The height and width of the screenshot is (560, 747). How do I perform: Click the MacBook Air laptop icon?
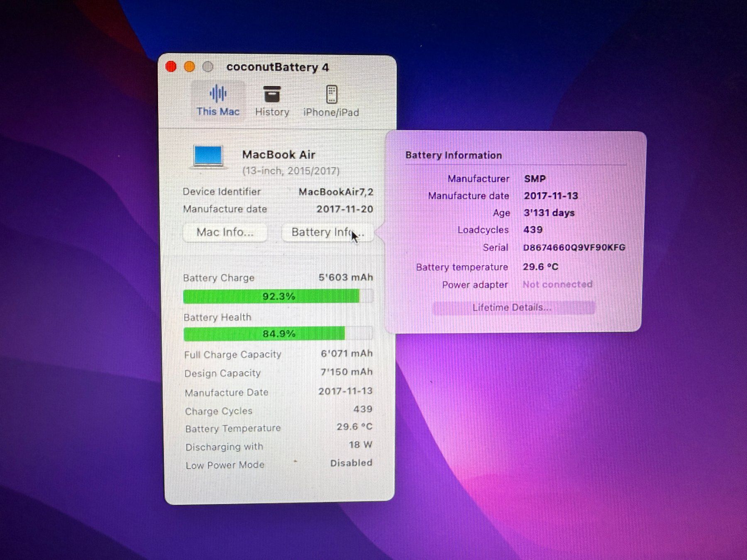pyautogui.click(x=209, y=157)
